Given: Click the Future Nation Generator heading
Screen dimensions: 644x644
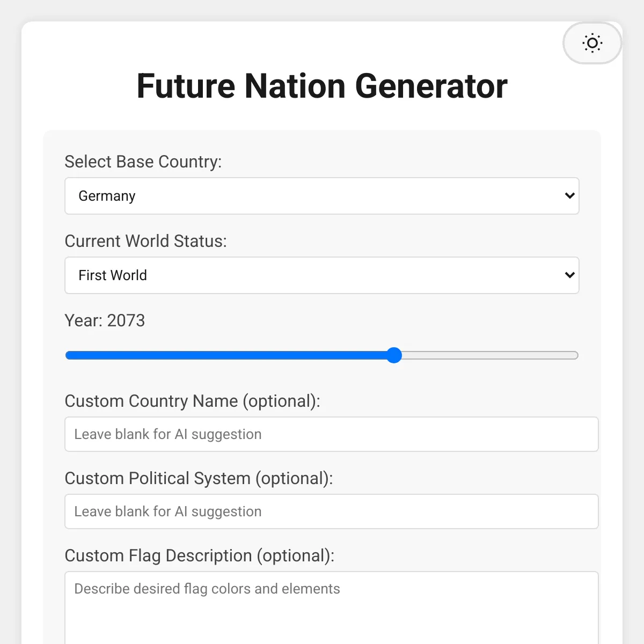Looking at the screenshot, I should (x=322, y=86).
